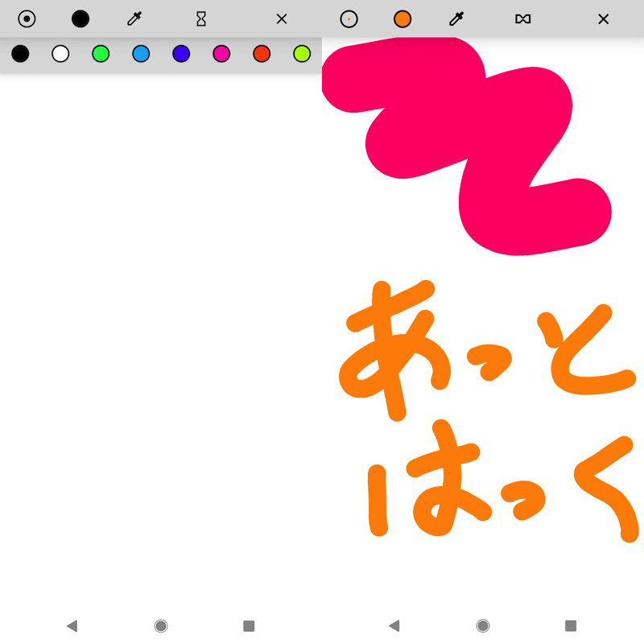Choose the green color swatch
The image size is (644, 644).
101,54
